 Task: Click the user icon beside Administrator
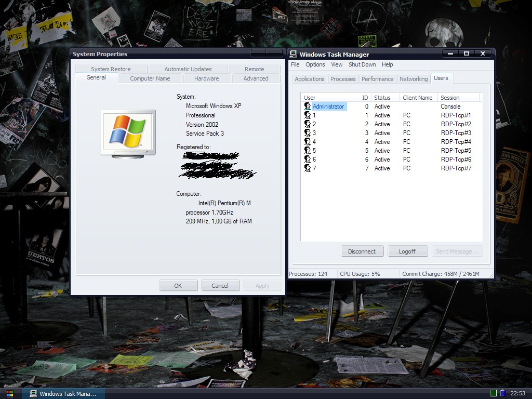[x=308, y=106]
